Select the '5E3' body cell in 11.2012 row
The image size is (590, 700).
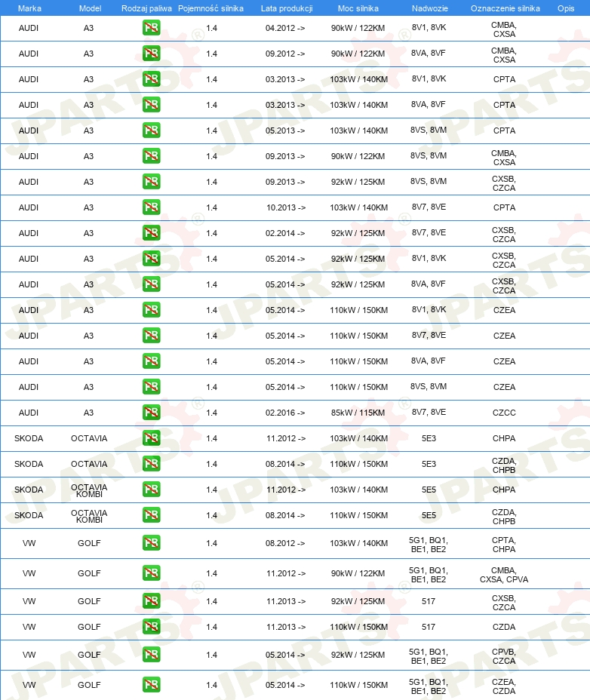429,438
